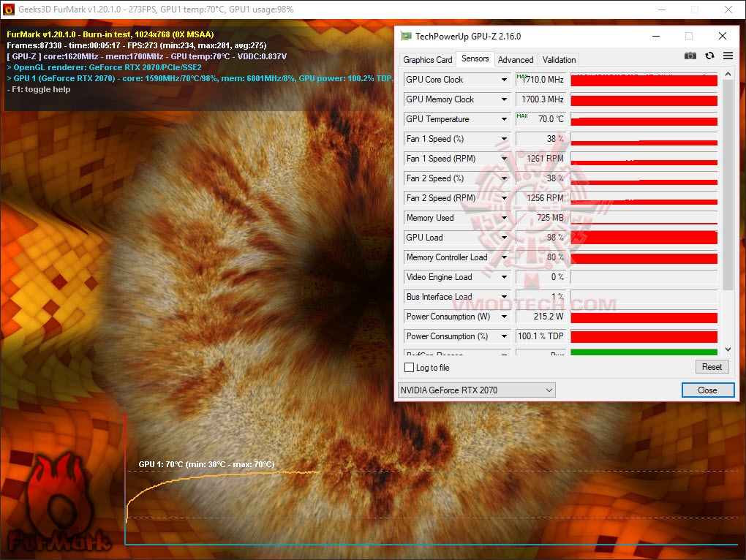Click the Reset button
The width and height of the screenshot is (746, 560).
click(712, 367)
